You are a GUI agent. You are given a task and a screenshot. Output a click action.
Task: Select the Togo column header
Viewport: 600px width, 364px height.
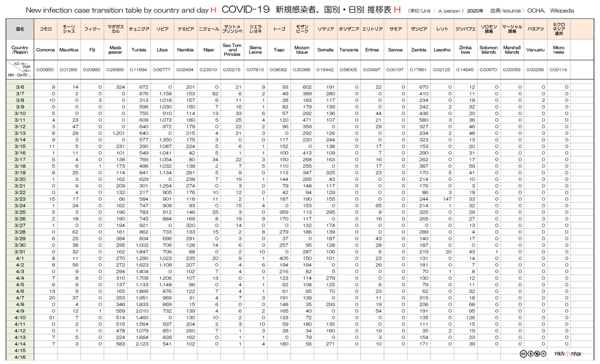(278, 50)
